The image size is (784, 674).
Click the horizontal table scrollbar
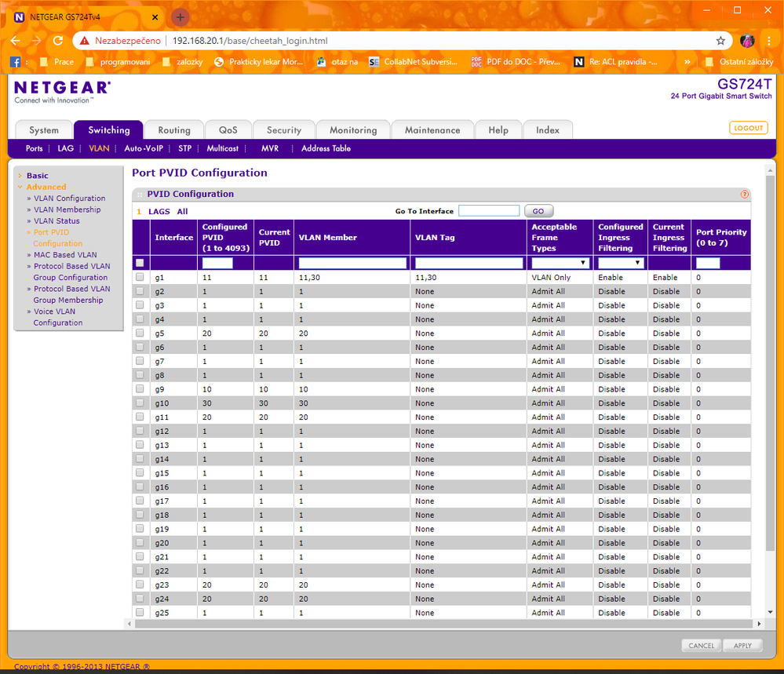click(443, 624)
